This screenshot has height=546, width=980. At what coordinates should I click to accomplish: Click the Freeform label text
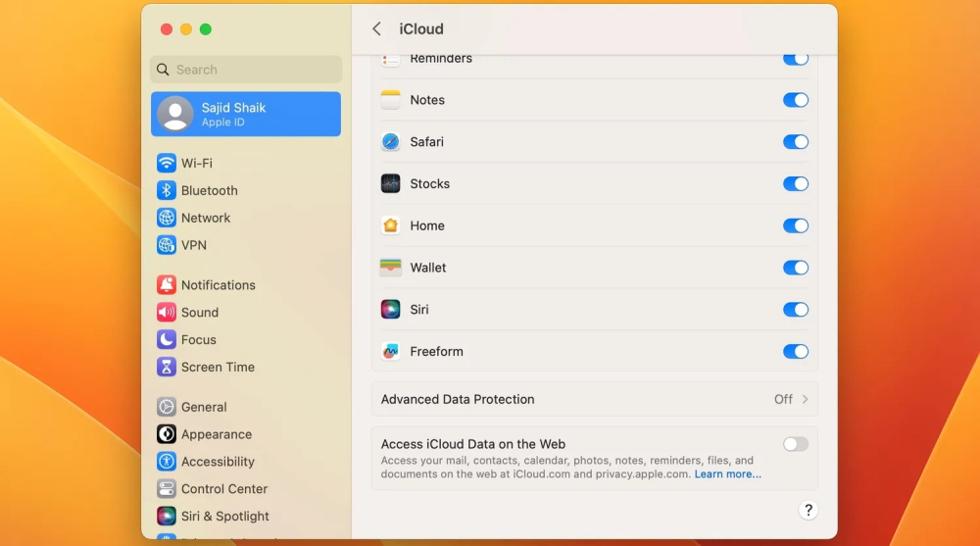click(436, 352)
